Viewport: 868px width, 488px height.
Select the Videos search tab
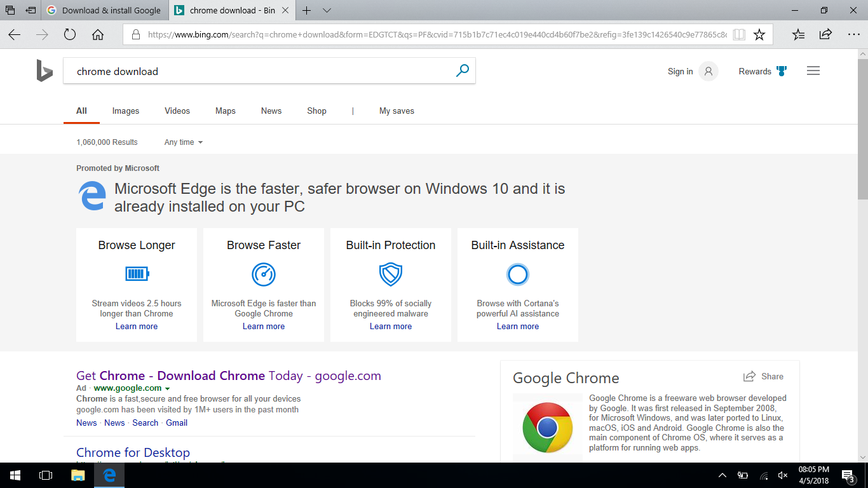(x=177, y=111)
